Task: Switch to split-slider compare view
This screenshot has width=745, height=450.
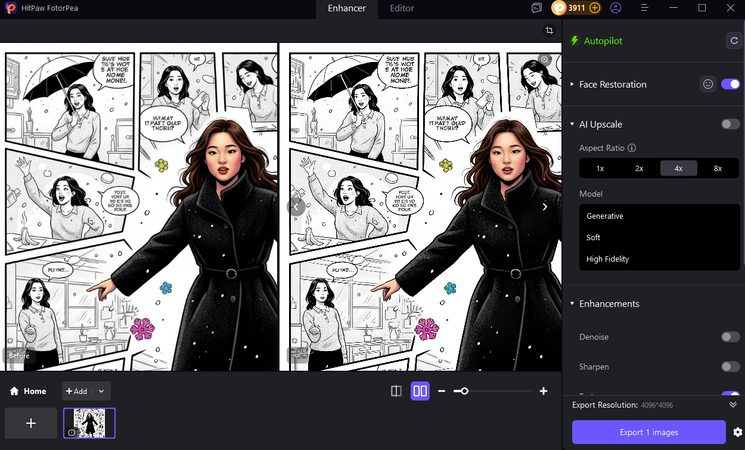Action: (396, 391)
